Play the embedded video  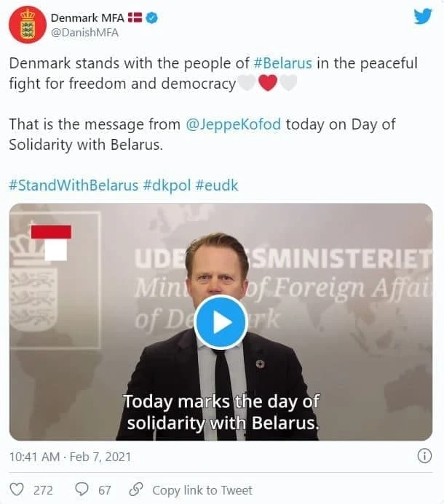tap(221, 322)
